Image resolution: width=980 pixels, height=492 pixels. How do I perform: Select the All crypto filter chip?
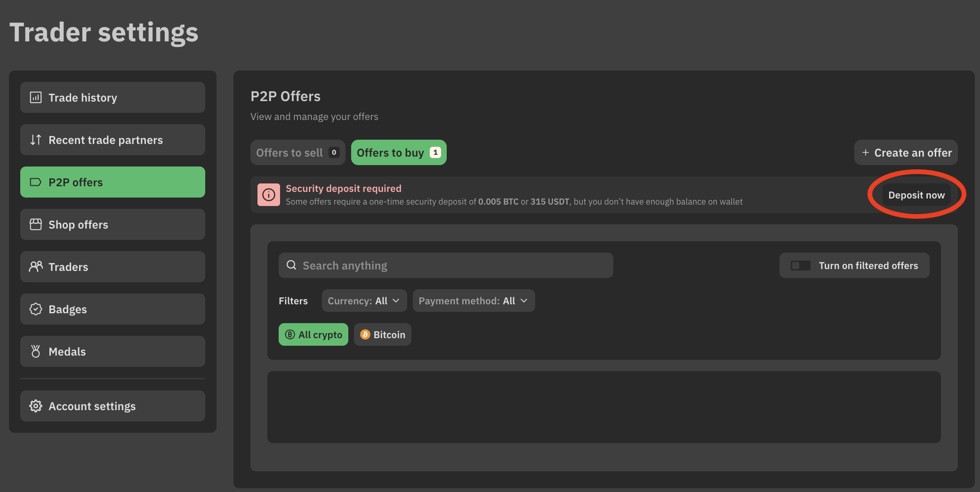pyautogui.click(x=313, y=334)
